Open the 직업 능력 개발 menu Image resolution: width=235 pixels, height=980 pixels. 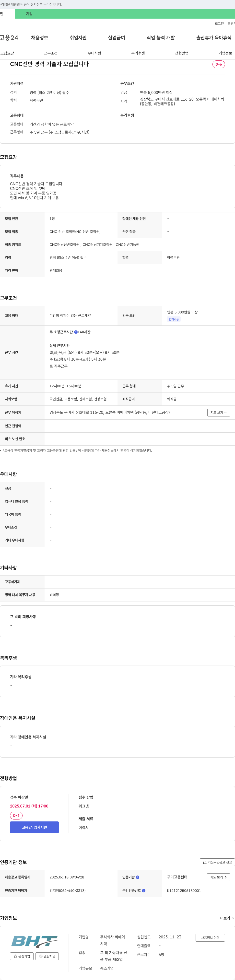coord(161,38)
